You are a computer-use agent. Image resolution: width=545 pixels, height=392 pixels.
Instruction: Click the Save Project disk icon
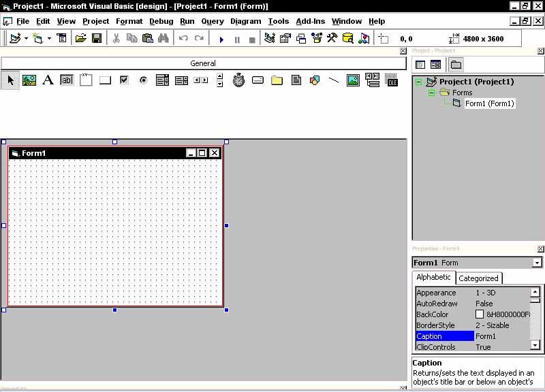pyautogui.click(x=97, y=39)
